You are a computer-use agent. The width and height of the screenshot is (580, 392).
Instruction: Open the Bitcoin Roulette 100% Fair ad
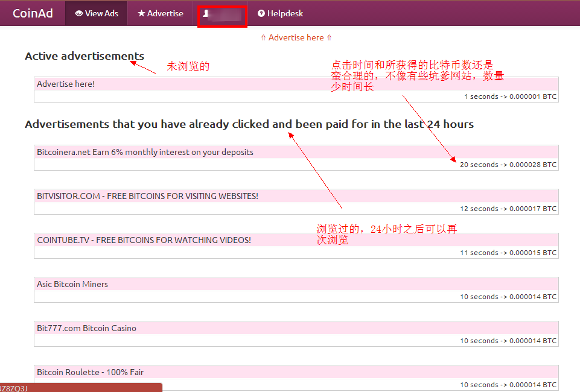tap(90, 373)
